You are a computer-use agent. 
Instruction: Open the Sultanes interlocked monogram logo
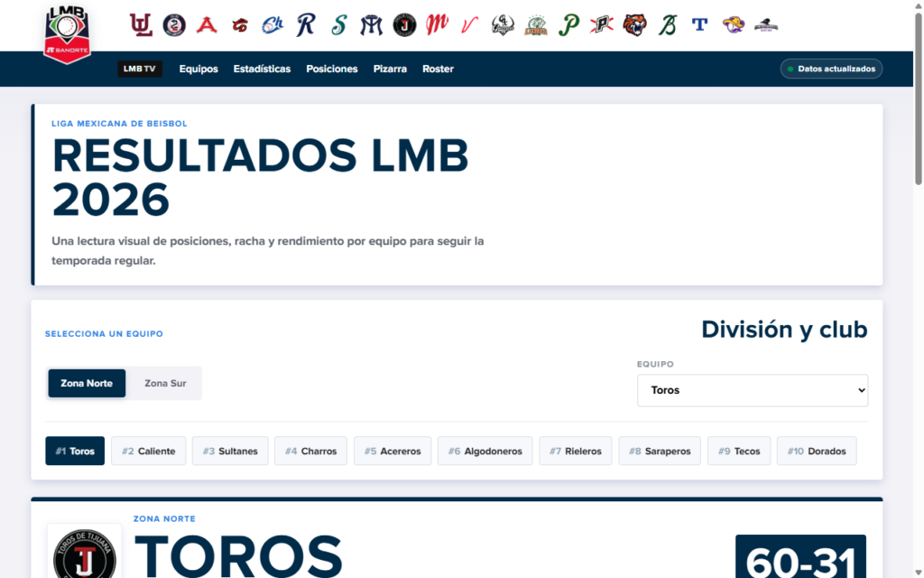[x=371, y=24]
